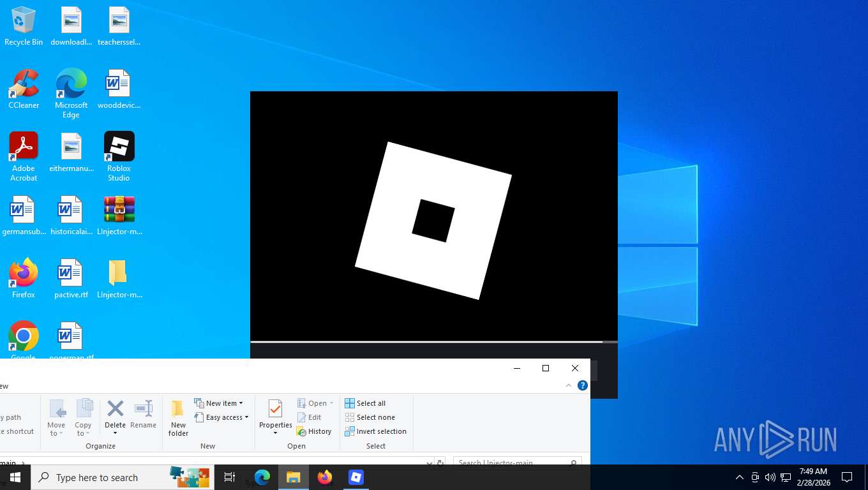Open address bar history dropdown arrow
The height and width of the screenshot is (490, 868).
pos(430,463)
